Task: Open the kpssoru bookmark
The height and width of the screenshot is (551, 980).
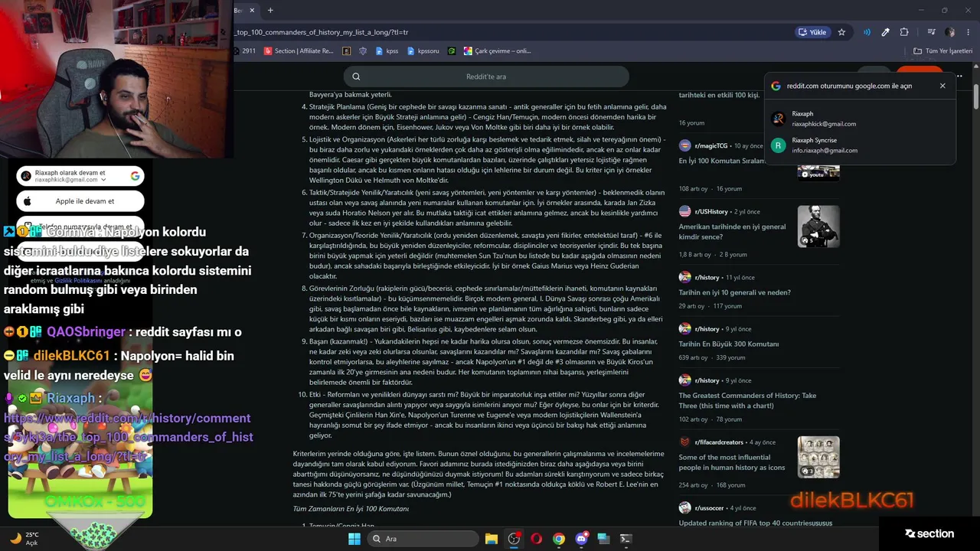Action: pyautogui.click(x=423, y=51)
